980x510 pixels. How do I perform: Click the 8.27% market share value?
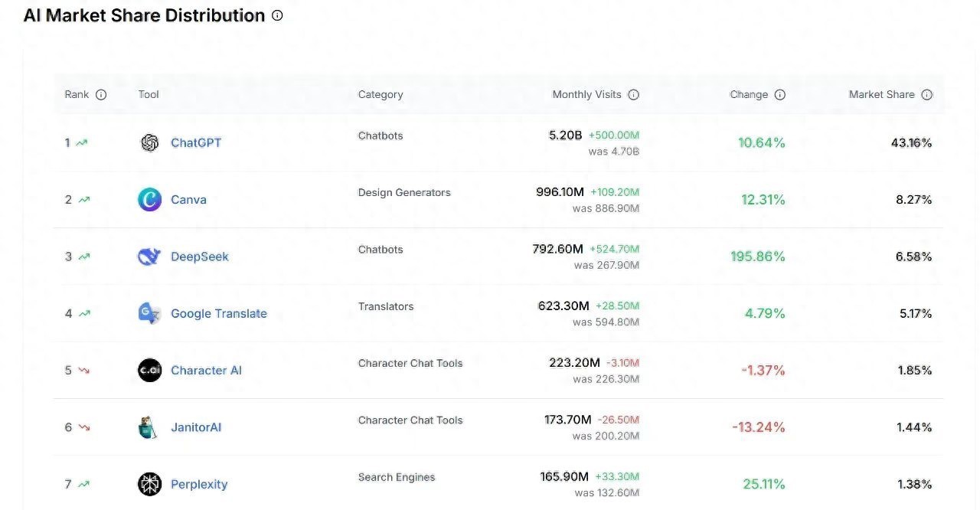point(914,200)
